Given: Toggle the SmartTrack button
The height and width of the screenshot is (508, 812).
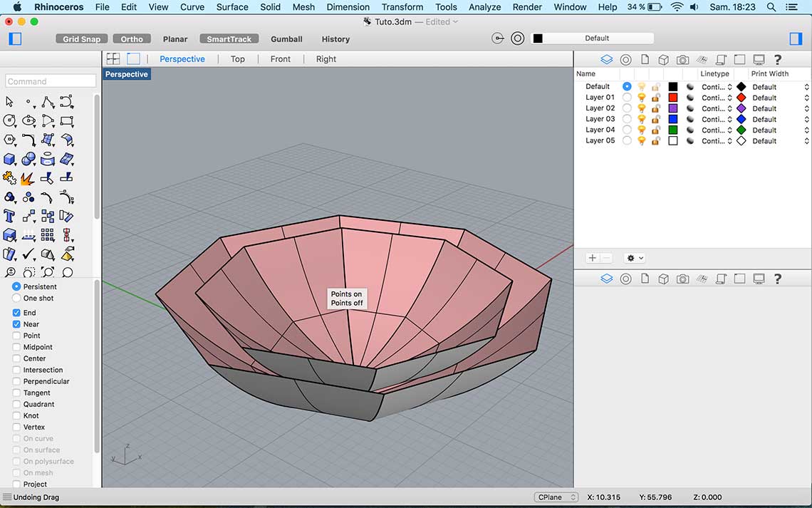Looking at the screenshot, I should [x=229, y=39].
